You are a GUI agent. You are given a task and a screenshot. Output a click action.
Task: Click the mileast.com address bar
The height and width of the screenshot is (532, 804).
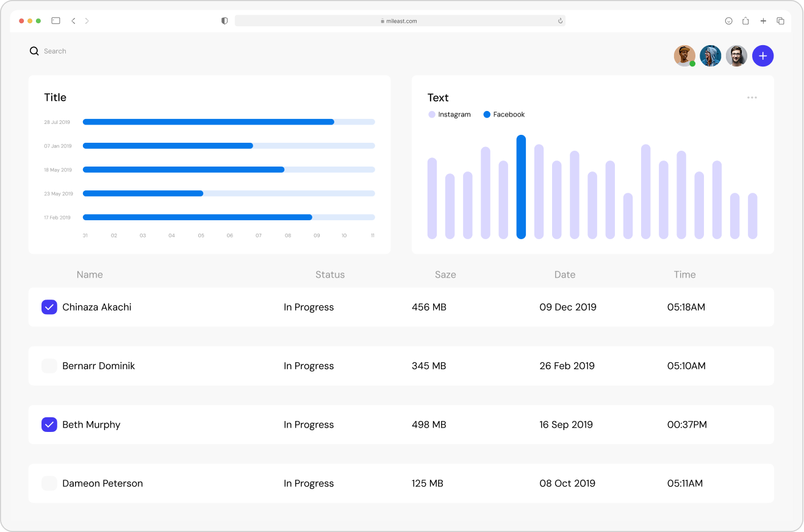pyautogui.click(x=400, y=20)
